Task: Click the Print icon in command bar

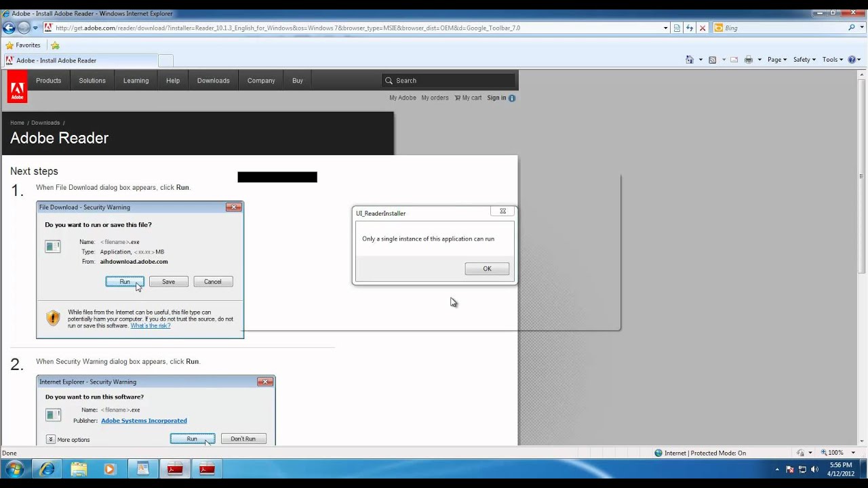Action: (749, 60)
